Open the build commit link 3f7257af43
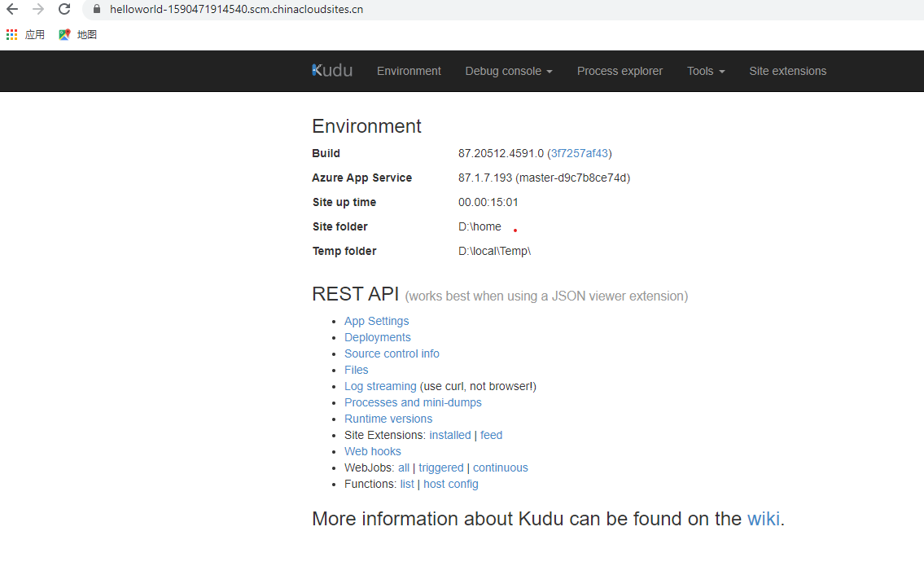Viewport: 924px width, 575px height. pyautogui.click(x=580, y=153)
